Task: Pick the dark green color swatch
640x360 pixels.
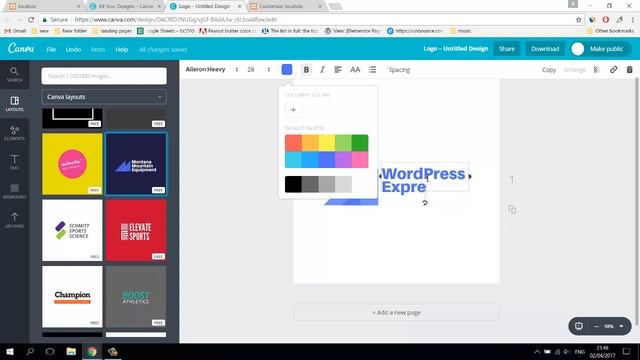Action: click(x=360, y=143)
